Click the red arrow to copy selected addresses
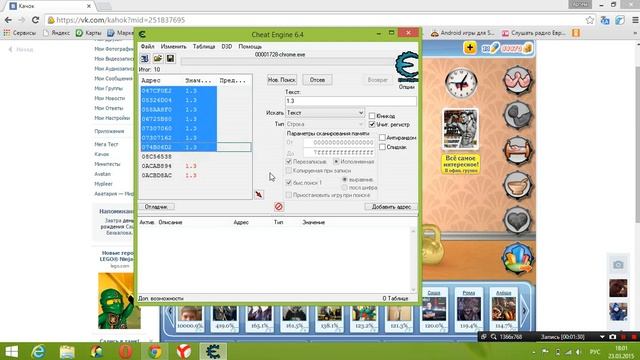The height and width of the screenshot is (360, 640). (x=259, y=194)
